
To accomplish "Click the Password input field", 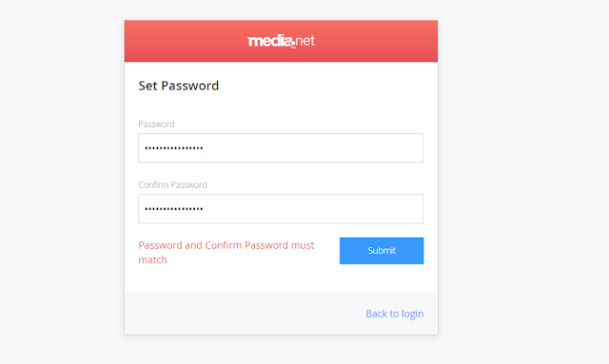I will [281, 148].
